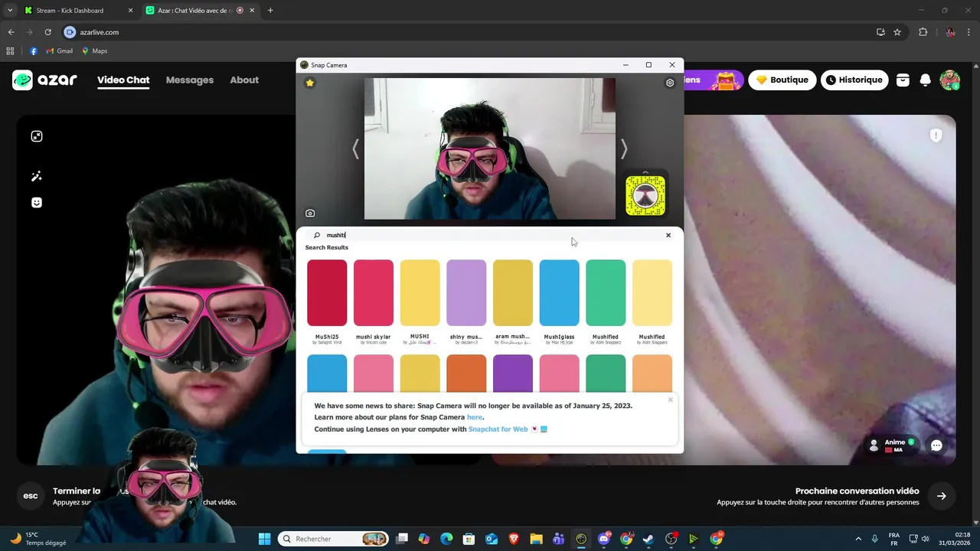Switch to Video Chat tab
The image size is (980, 551).
pyautogui.click(x=123, y=80)
